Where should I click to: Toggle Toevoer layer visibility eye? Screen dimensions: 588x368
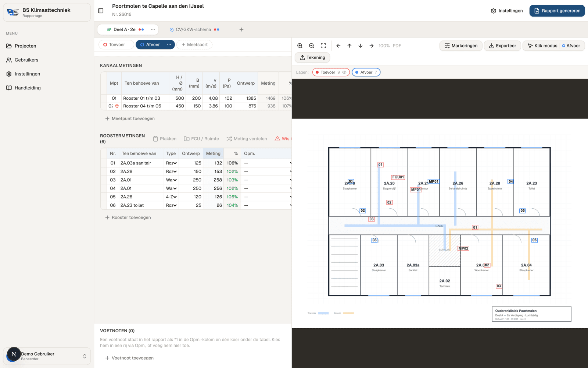(344, 72)
